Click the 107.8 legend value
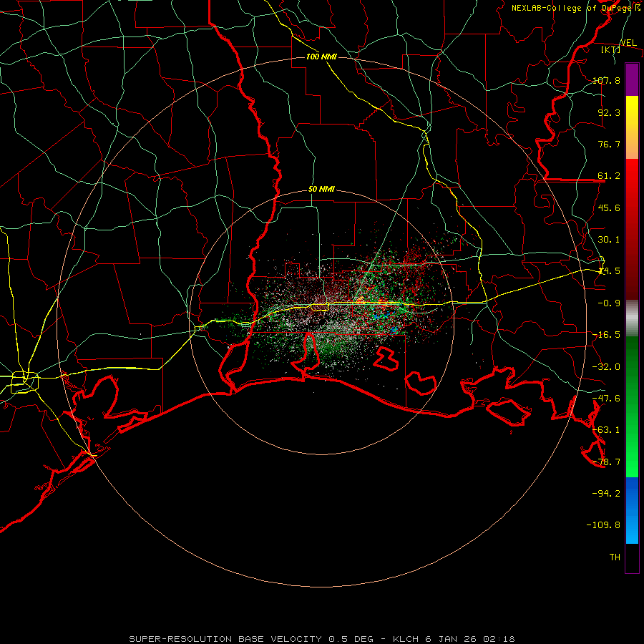The height and width of the screenshot is (644, 644). click(x=606, y=80)
